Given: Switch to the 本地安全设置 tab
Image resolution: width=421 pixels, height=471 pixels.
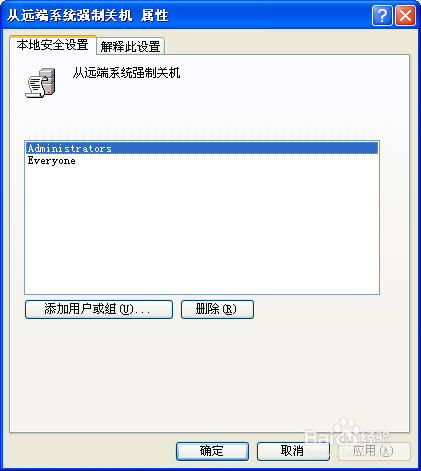Looking at the screenshot, I should [53, 45].
